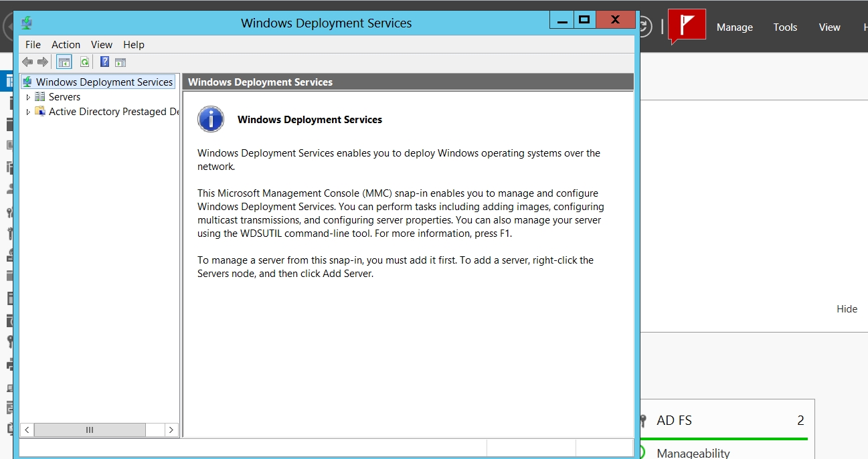
Task: Open the View menu in Windows Deployment Services
Action: pyautogui.click(x=102, y=45)
